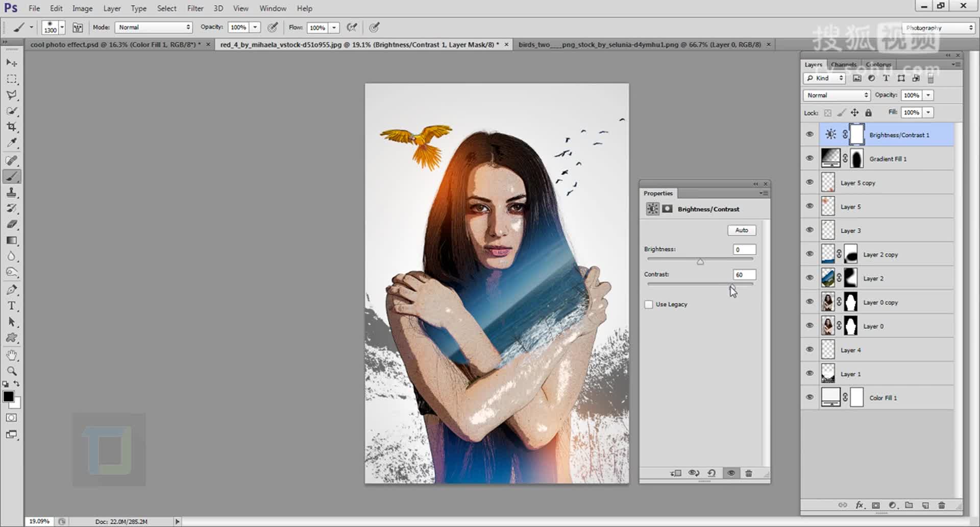Screen dimensions: 980x527
Task: Toggle Quick Mask mode icon
Action: [x=11, y=418]
